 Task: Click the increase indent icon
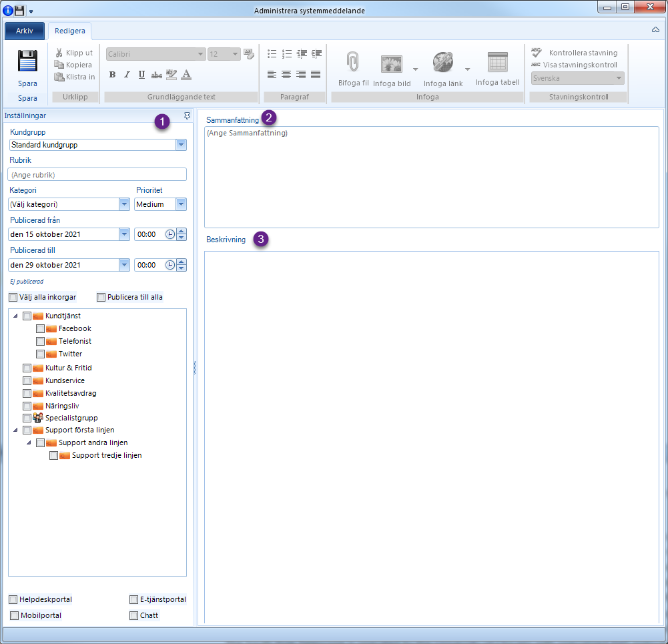316,53
